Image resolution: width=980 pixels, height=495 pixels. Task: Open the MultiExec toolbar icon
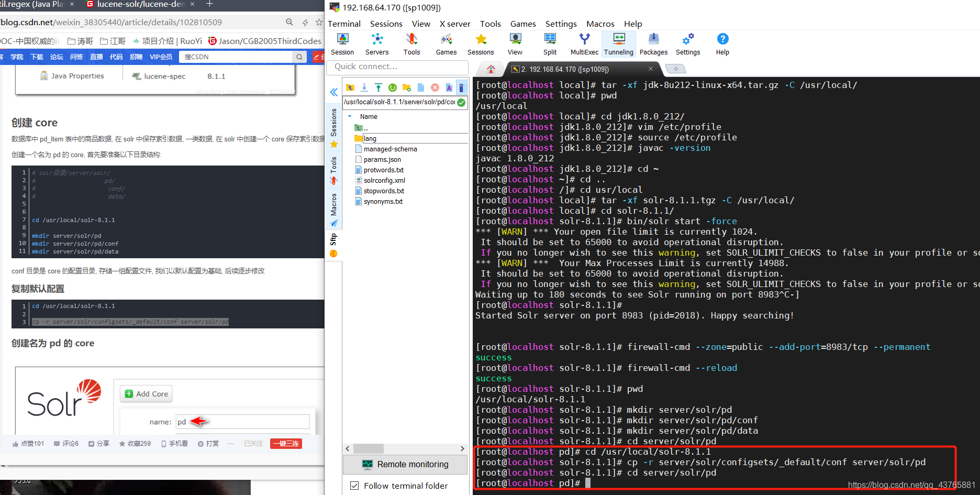click(x=584, y=44)
